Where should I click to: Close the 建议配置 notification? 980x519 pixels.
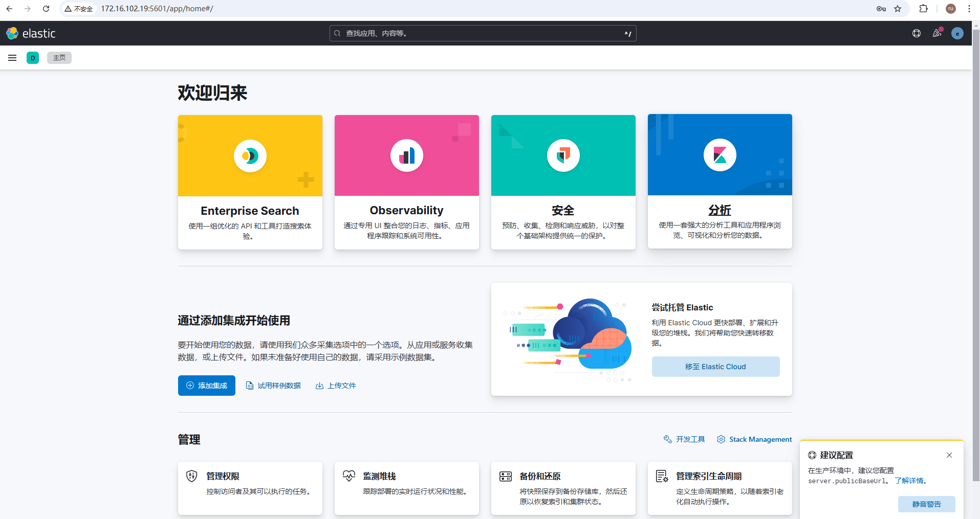pyautogui.click(x=949, y=455)
